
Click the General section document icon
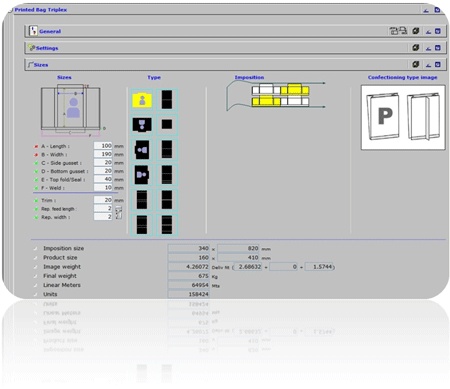pyautogui.click(x=33, y=31)
